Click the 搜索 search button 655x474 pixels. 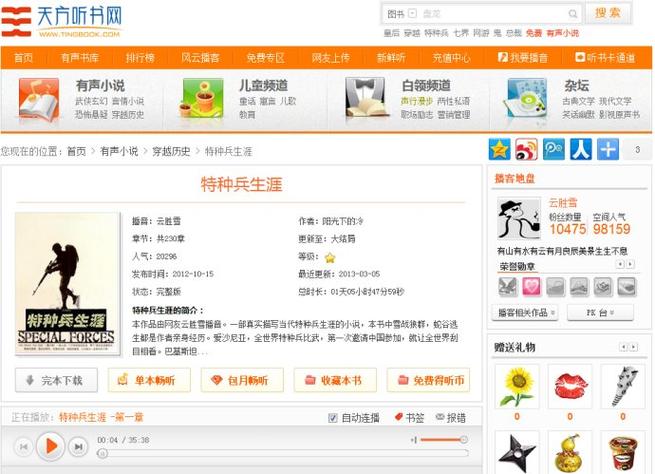(x=608, y=13)
